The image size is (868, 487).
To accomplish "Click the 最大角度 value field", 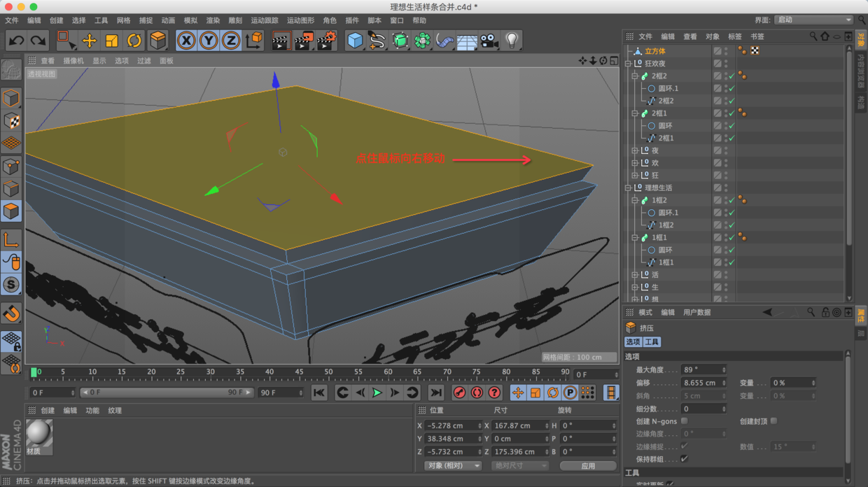I will pos(703,370).
